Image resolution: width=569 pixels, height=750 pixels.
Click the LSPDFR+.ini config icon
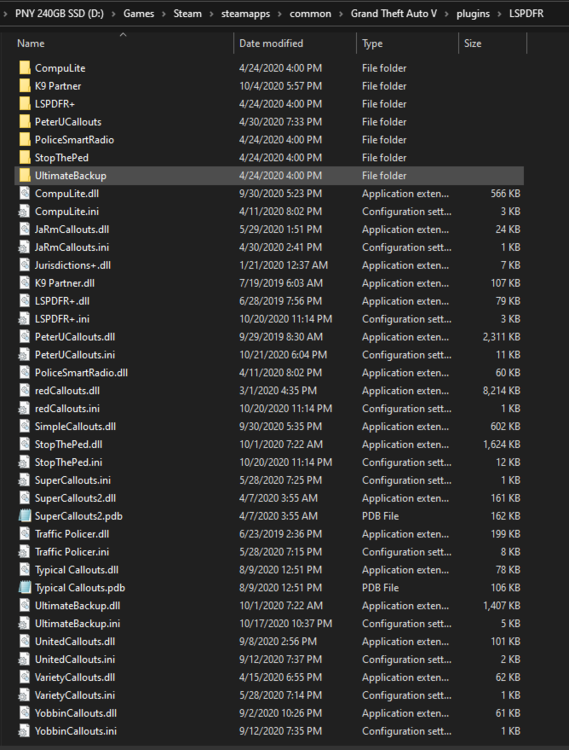24,319
